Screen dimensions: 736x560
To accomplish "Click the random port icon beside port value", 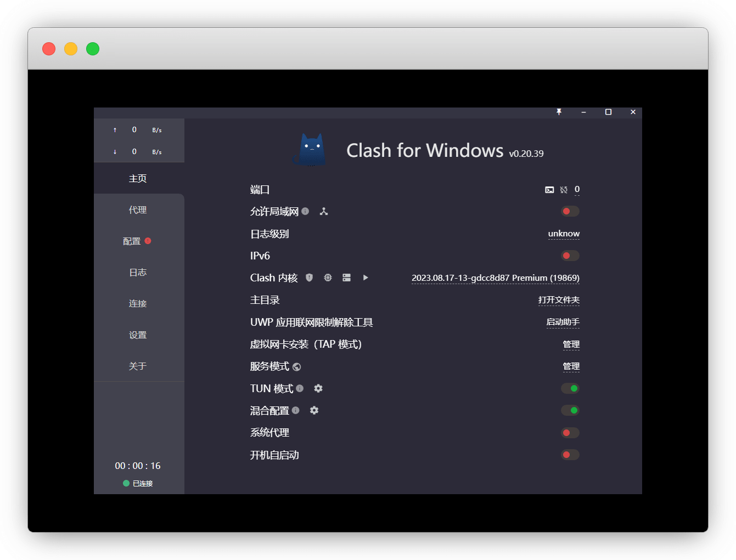I will pyautogui.click(x=564, y=190).
